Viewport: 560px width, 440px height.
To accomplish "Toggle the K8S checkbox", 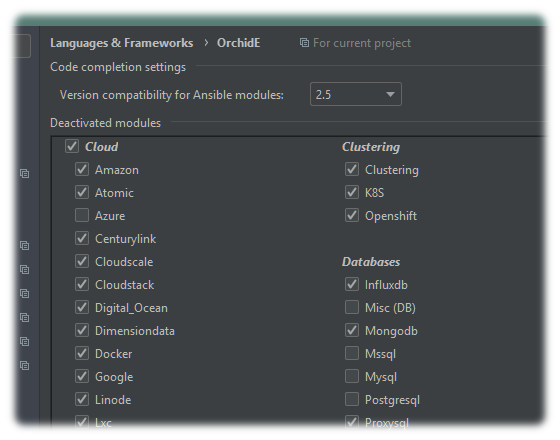I will click(352, 192).
